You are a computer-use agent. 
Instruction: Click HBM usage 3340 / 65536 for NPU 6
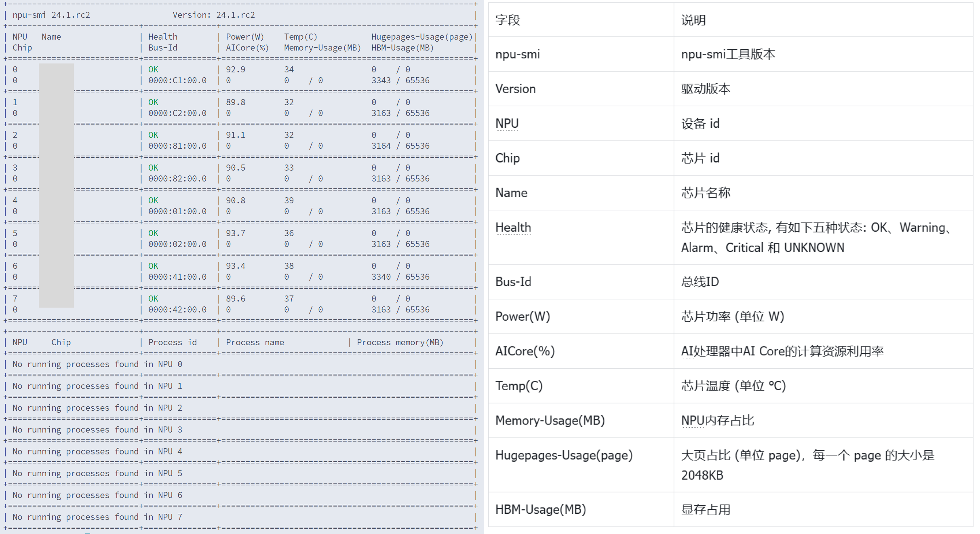point(400,277)
